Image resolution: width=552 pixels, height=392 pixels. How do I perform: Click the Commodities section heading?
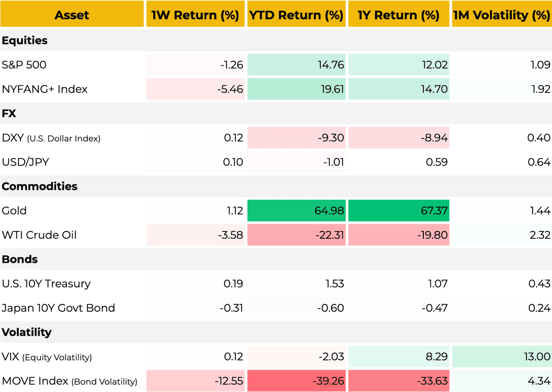[40, 186]
